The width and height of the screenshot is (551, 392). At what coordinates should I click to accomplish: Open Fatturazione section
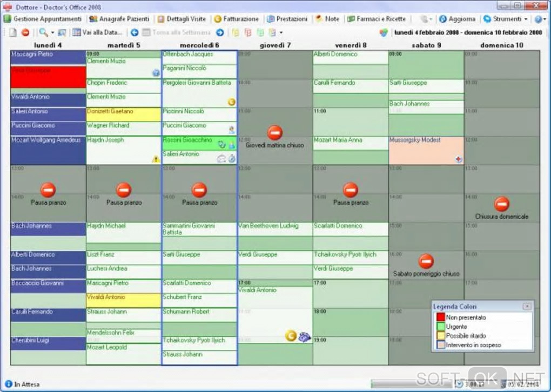[x=236, y=19]
